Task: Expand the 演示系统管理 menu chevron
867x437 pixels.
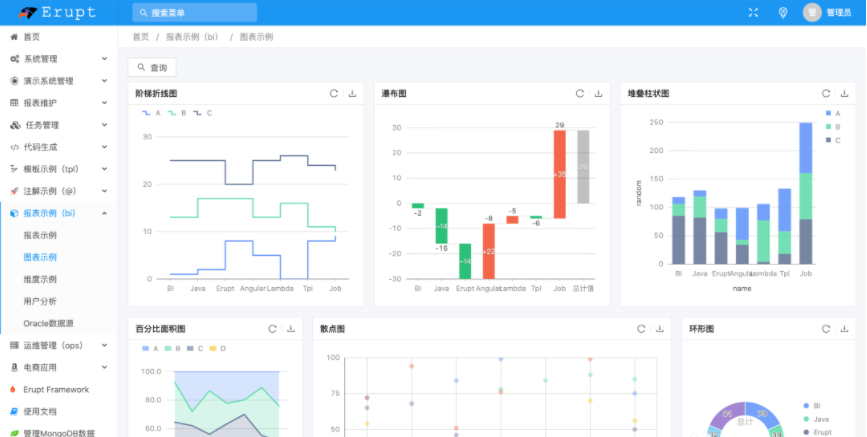Action: 105,81
